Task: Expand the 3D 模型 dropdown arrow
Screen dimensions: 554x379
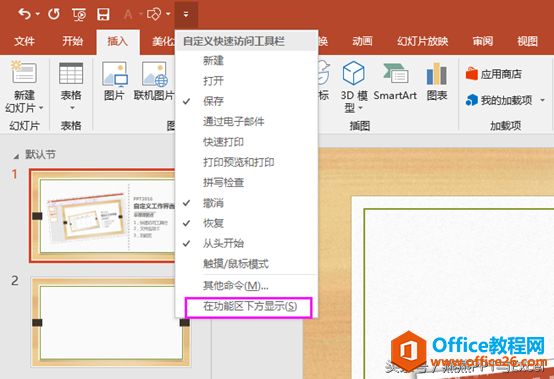Action: [x=360, y=107]
